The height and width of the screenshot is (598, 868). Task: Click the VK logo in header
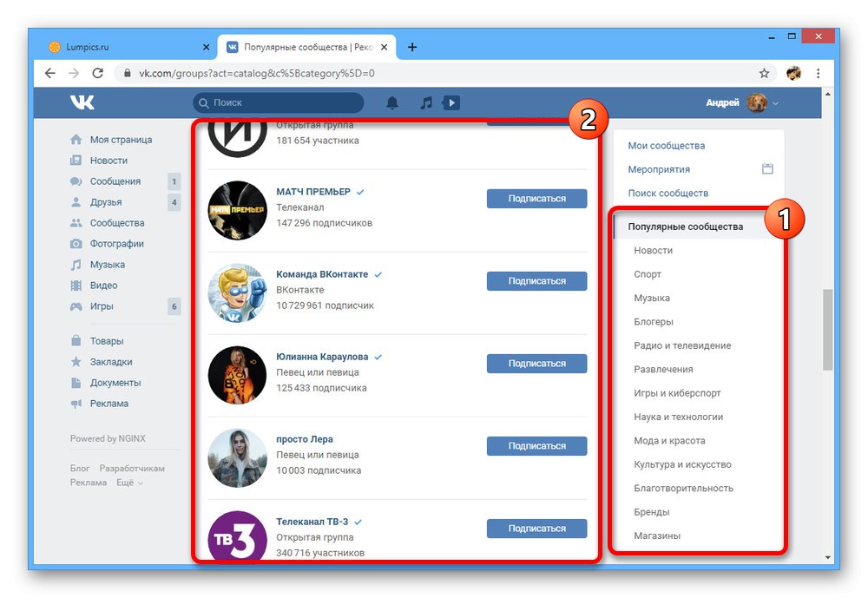point(82,102)
